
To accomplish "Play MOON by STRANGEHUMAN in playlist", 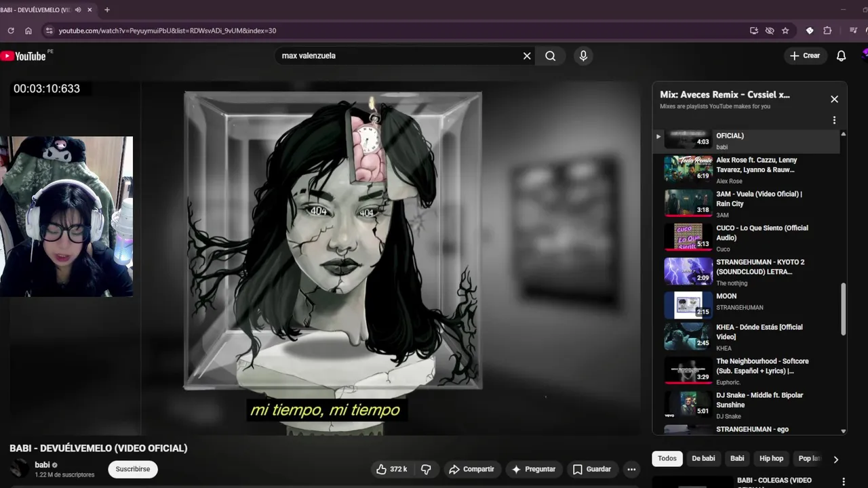I will coord(746,305).
